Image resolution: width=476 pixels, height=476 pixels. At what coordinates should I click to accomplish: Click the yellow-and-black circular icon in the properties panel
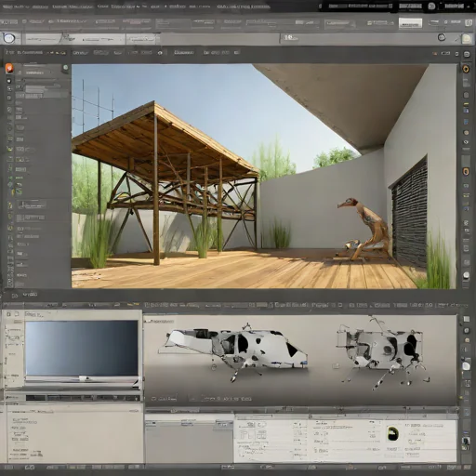(393, 433)
